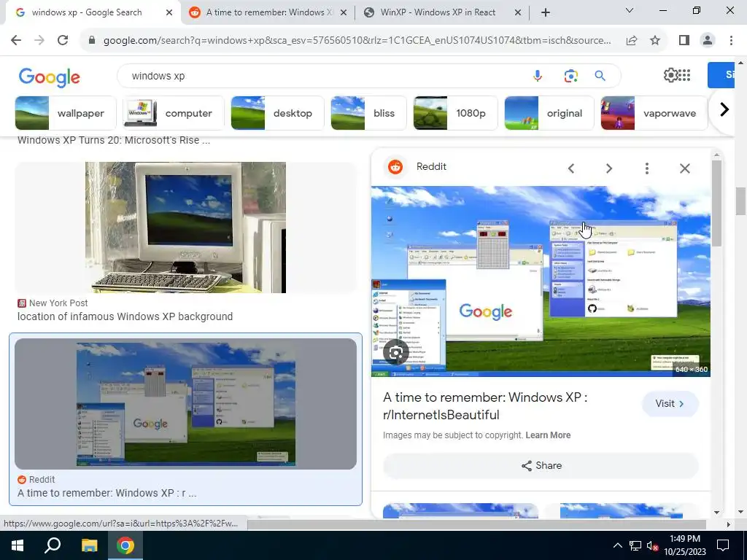Open the Windows Start menu
747x560 pixels.
click(18, 545)
